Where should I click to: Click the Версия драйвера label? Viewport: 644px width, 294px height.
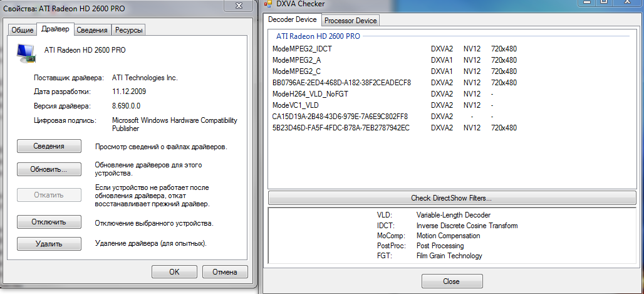click(x=61, y=106)
